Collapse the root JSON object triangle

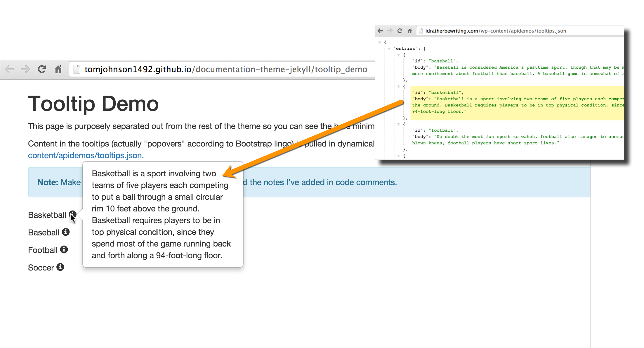[x=380, y=42]
